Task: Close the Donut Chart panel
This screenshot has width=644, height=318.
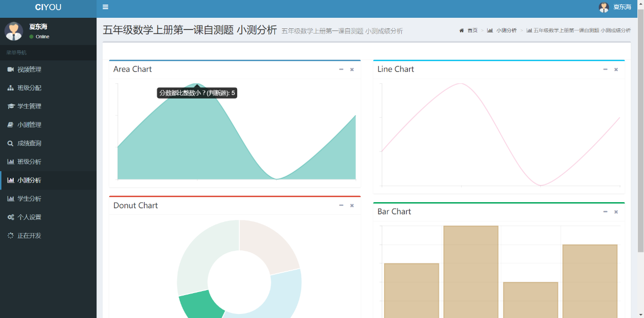Action: tap(352, 205)
